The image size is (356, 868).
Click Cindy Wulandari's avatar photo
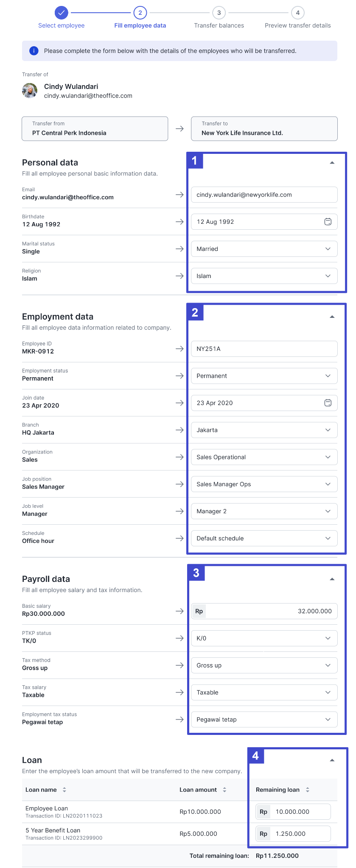click(30, 91)
